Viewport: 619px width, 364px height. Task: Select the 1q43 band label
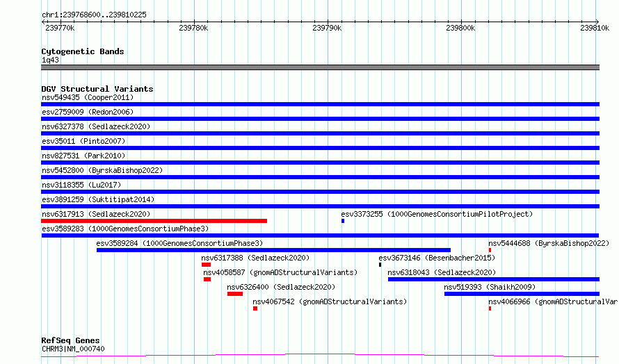pos(50,60)
